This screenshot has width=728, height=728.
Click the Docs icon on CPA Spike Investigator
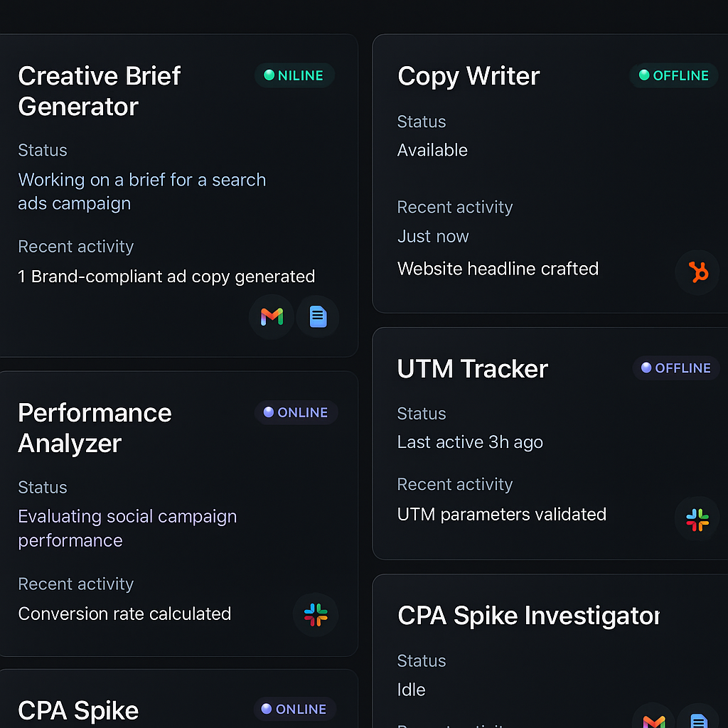click(x=699, y=719)
